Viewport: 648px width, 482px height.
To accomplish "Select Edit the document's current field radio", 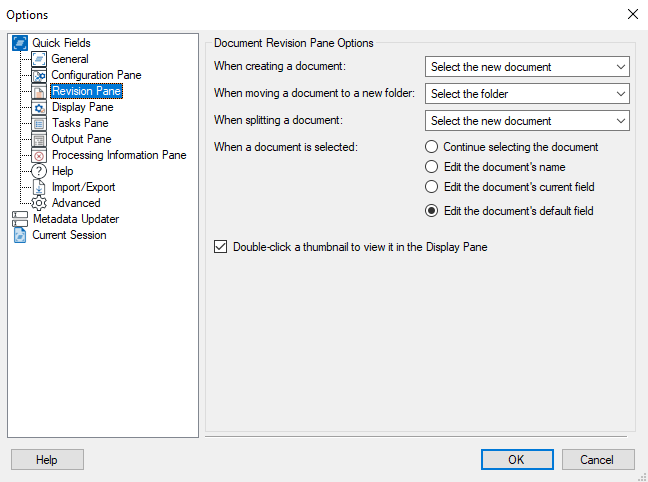I will [x=431, y=186].
